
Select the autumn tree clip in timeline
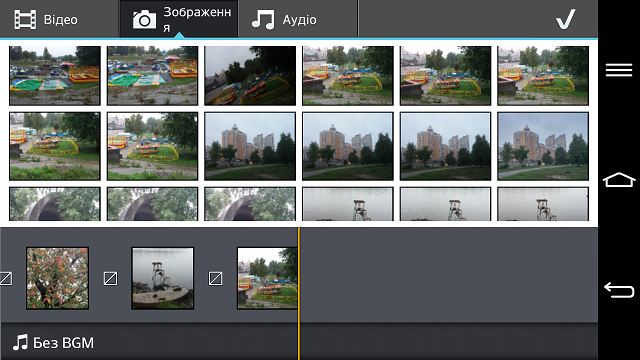coord(58,278)
